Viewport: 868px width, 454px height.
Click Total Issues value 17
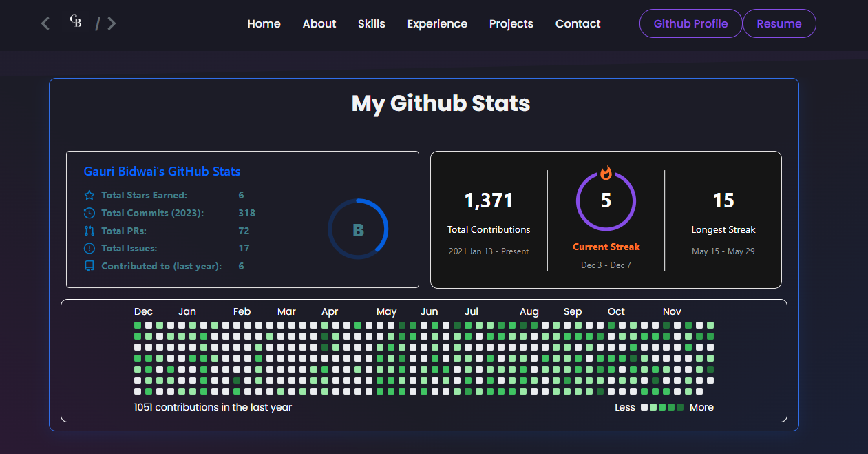[244, 248]
